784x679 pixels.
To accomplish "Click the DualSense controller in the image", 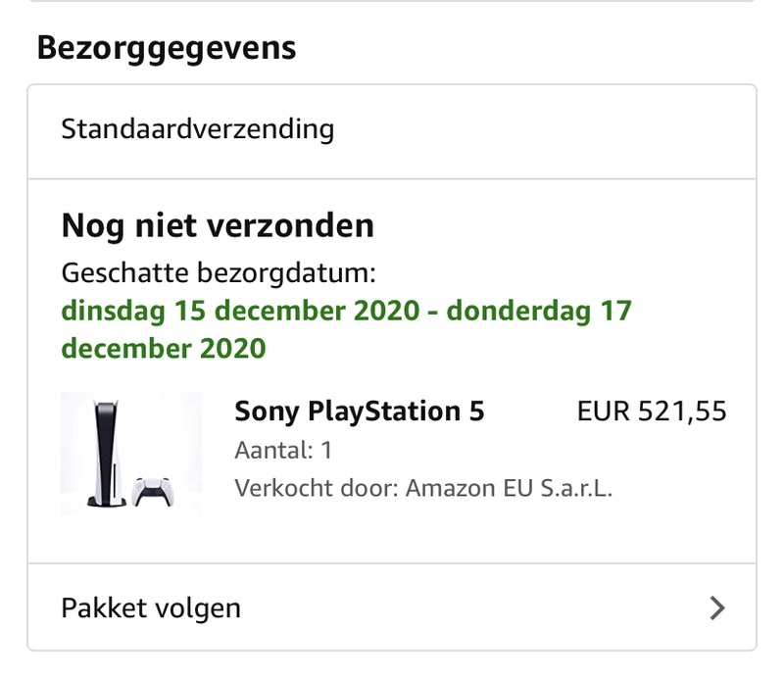I will coord(152,490).
